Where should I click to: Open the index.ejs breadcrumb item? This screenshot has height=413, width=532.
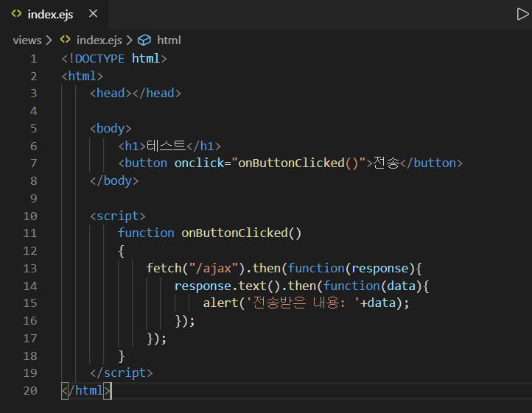pos(99,40)
